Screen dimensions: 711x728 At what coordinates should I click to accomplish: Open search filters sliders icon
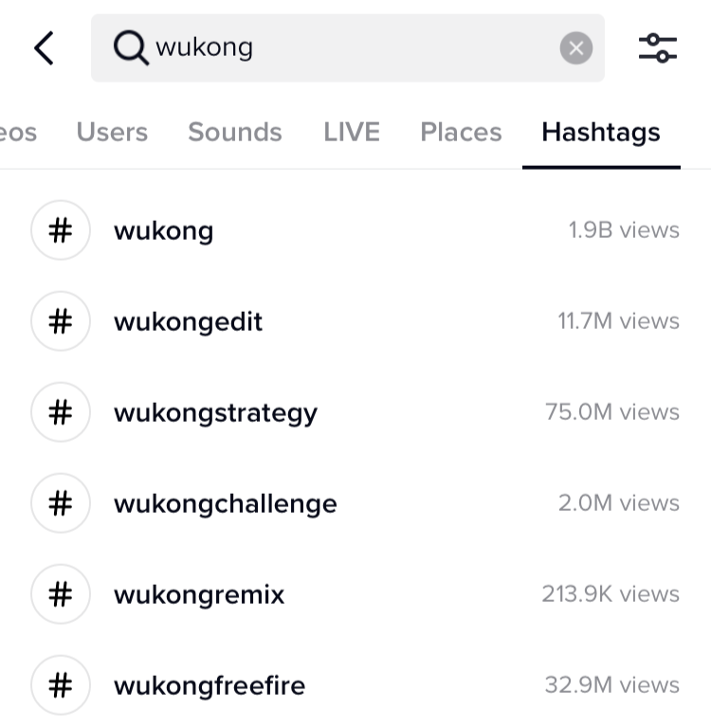(x=658, y=48)
